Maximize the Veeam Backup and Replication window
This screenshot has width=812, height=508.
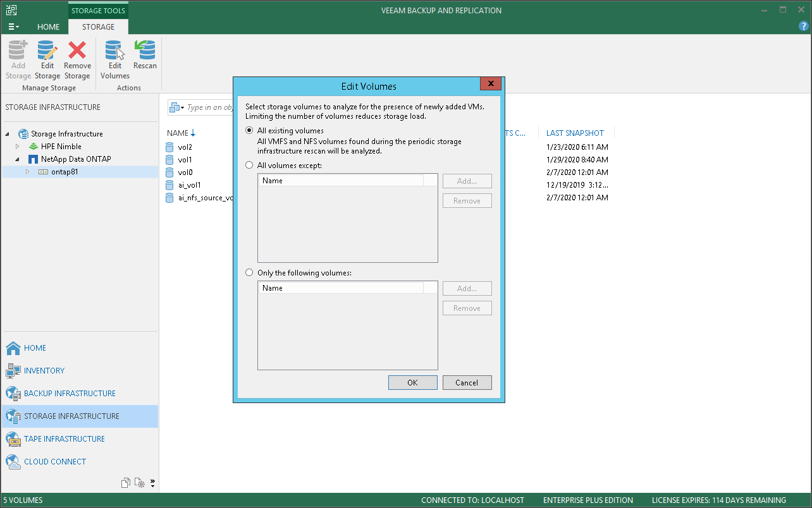783,10
